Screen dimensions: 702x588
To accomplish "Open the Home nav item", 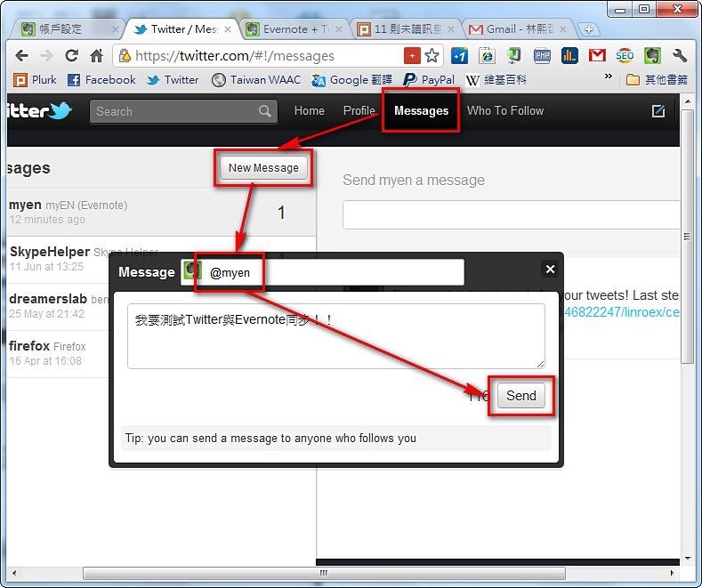I will pyautogui.click(x=309, y=110).
